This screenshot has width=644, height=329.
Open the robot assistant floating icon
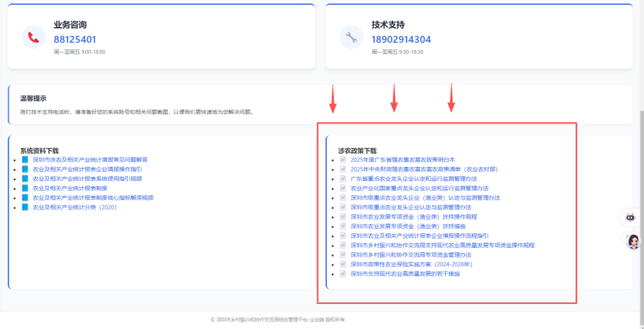(x=632, y=218)
